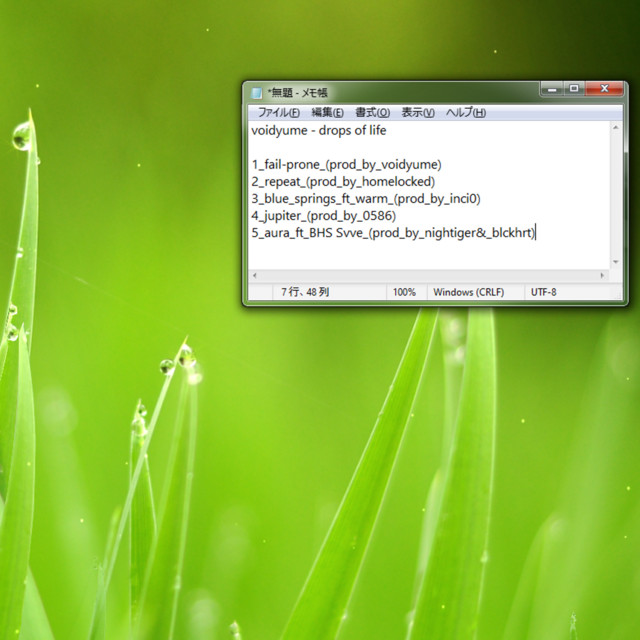Screen dimensions: 640x640
Task: Open the 編集 (Edit) menu
Action: [x=327, y=112]
